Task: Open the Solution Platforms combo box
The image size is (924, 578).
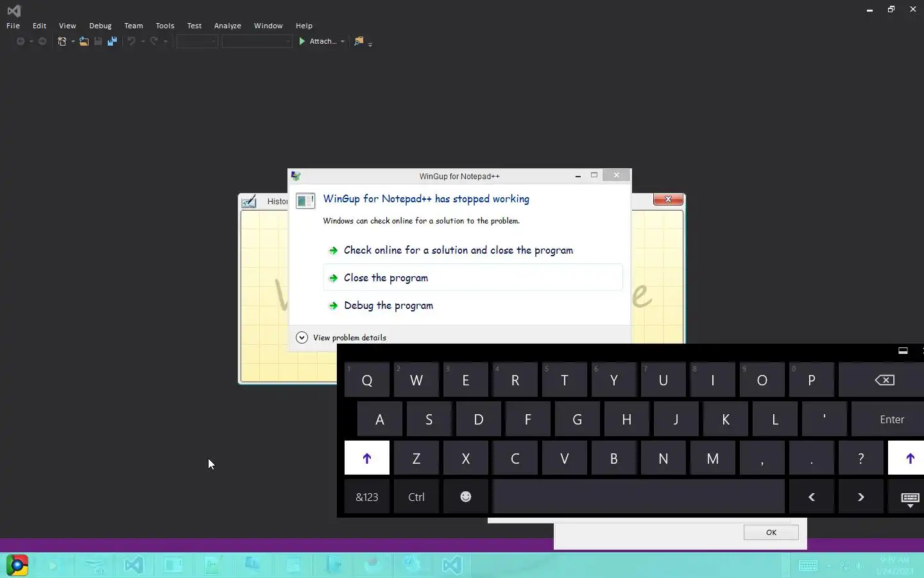Action: tap(257, 41)
